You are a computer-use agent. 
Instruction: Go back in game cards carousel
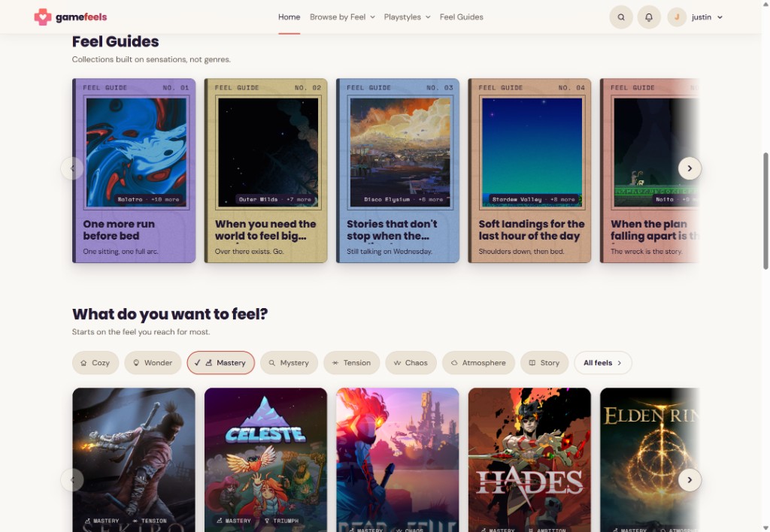72,480
